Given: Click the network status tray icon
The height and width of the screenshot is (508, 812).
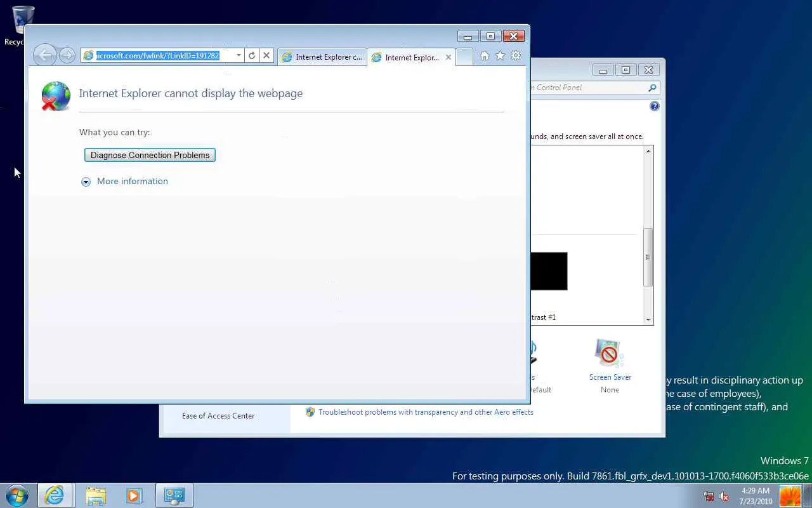Looking at the screenshot, I should pos(709,497).
